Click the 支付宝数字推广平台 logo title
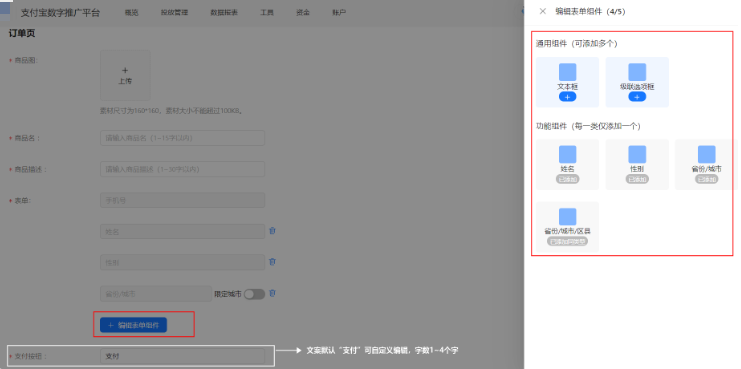 click(x=60, y=13)
